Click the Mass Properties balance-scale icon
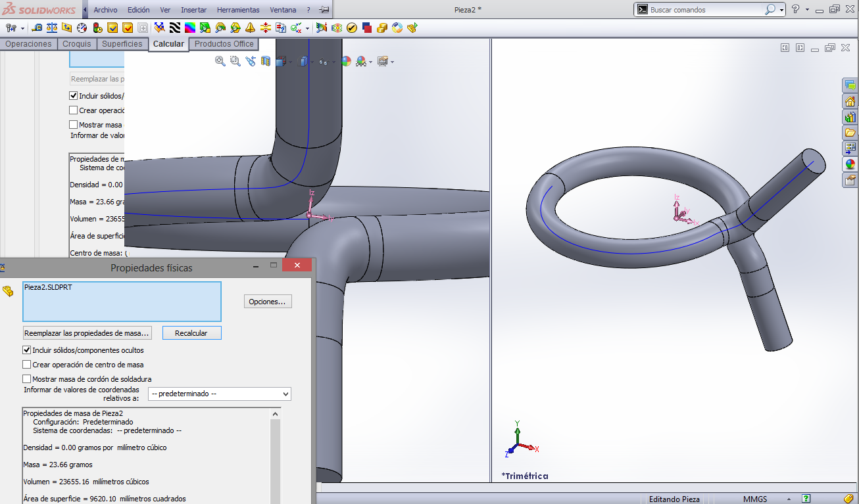This screenshot has height=504, width=859. click(53, 28)
